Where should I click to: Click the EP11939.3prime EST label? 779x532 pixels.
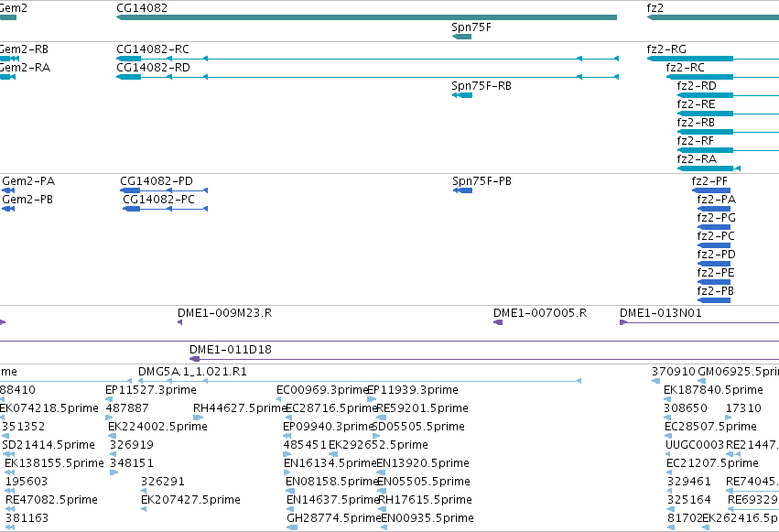click(x=412, y=390)
